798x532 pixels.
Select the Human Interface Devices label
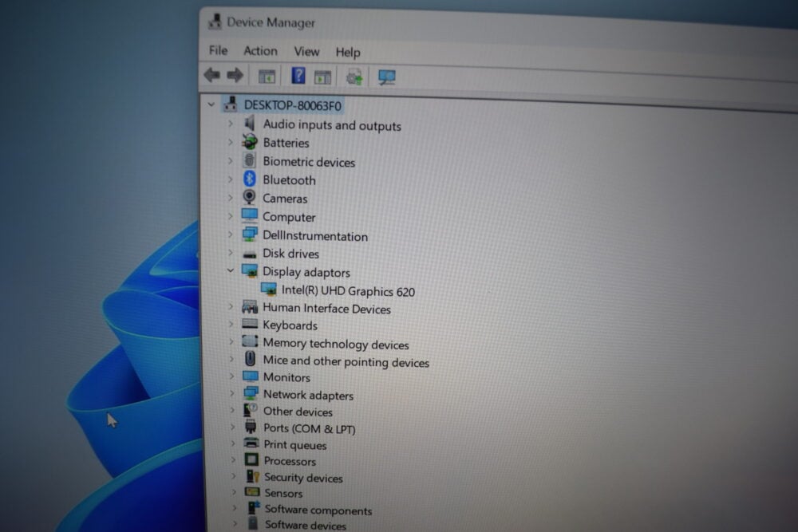(326, 308)
